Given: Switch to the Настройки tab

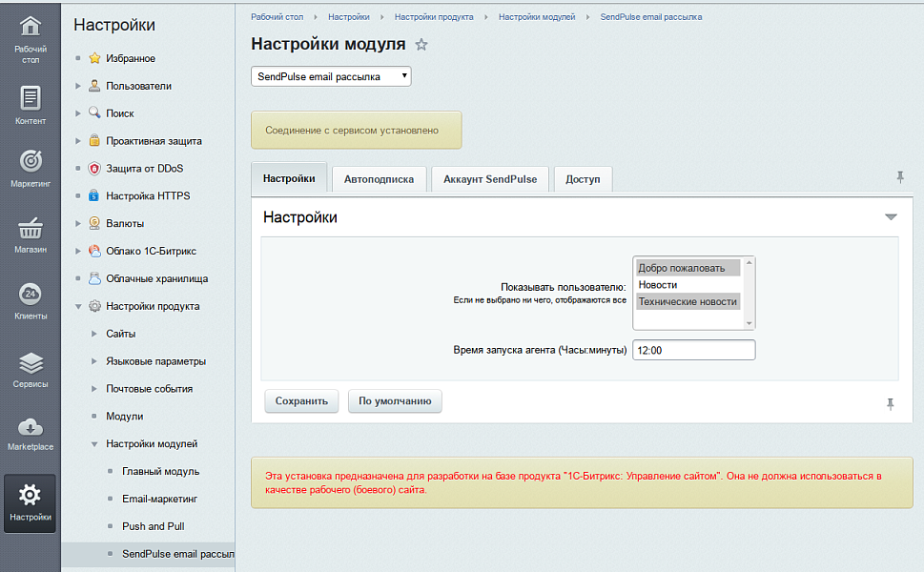Looking at the screenshot, I should 289,178.
